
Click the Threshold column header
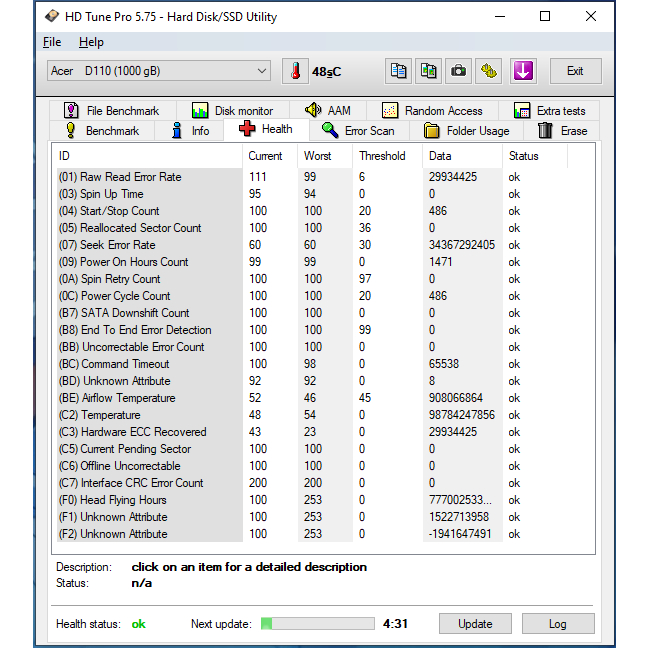pyautogui.click(x=382, y=156)
